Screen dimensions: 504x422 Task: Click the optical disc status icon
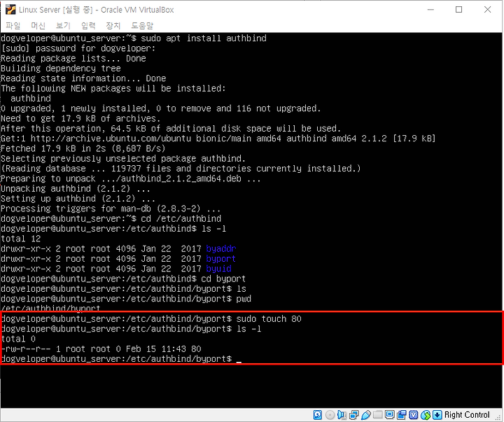(x=330, y=415)
